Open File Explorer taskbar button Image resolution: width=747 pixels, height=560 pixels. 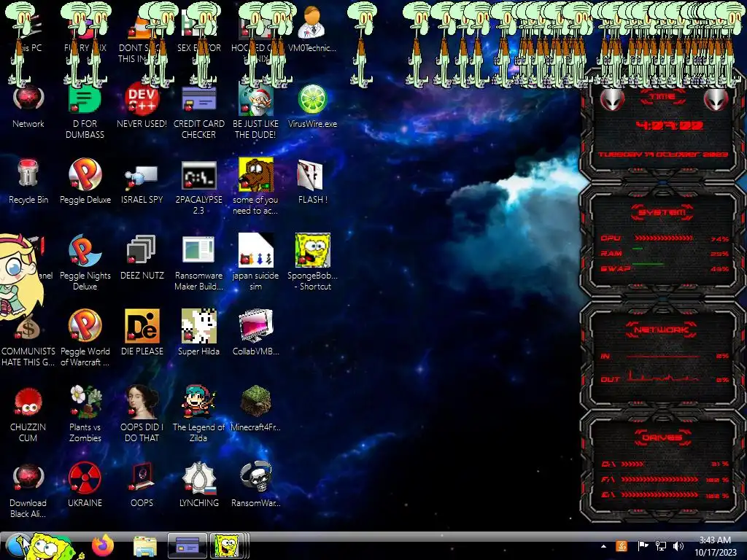145,546
